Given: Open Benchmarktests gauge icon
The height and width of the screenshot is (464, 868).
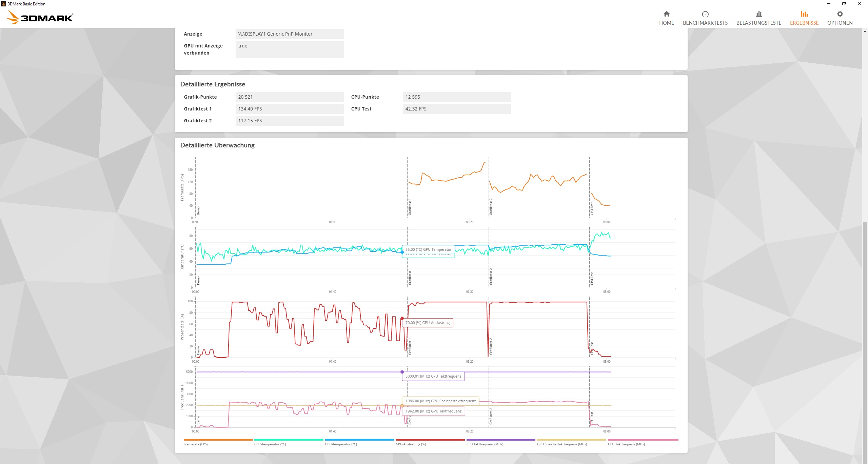Looking at the screenshot, I should 705,14.
